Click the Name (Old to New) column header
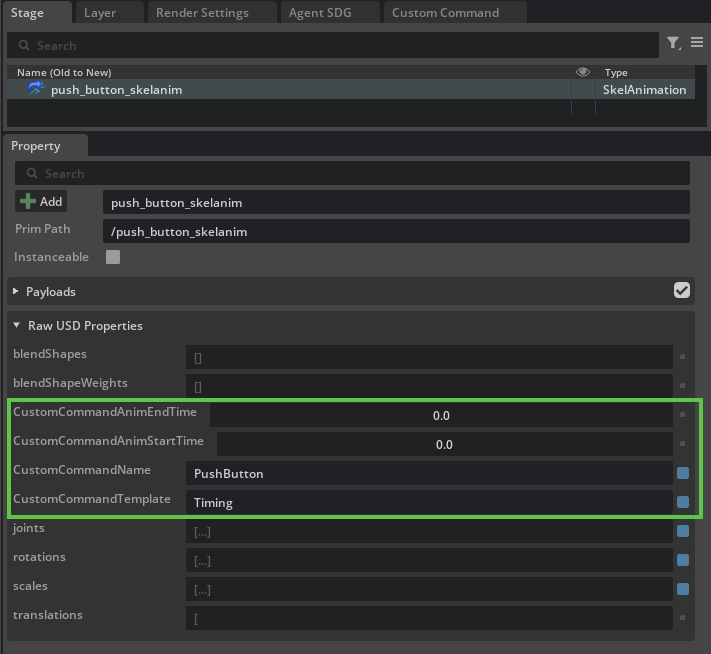 tap(64, 73)
